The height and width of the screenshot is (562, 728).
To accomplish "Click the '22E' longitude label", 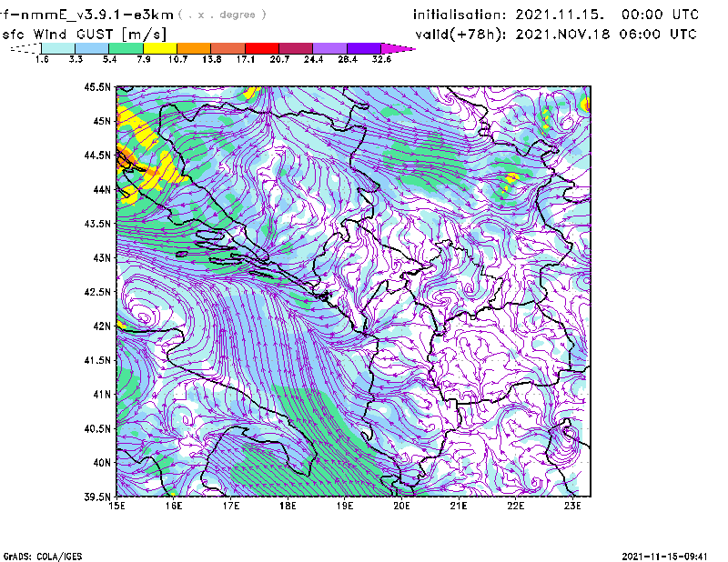I will coord(515,506).
